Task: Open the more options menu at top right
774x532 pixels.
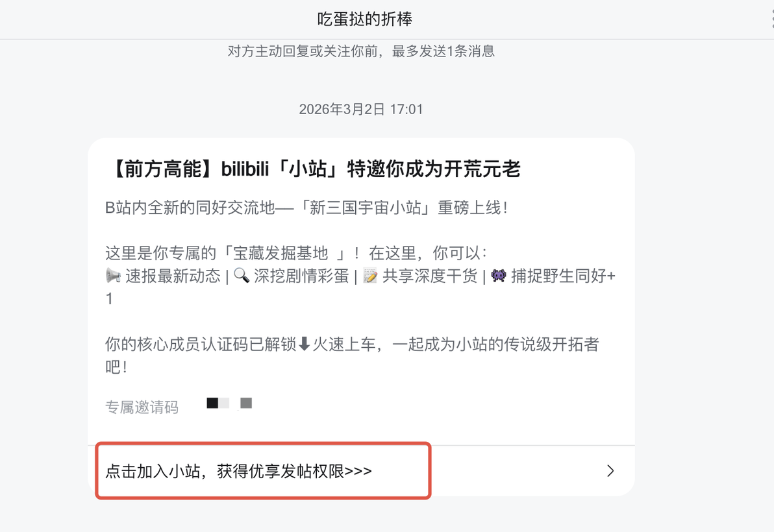Action: coord(771,19)
